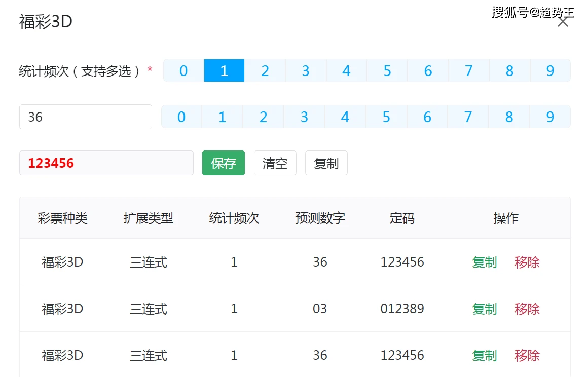Select number 4 in the bottom number row

point(345,117)
